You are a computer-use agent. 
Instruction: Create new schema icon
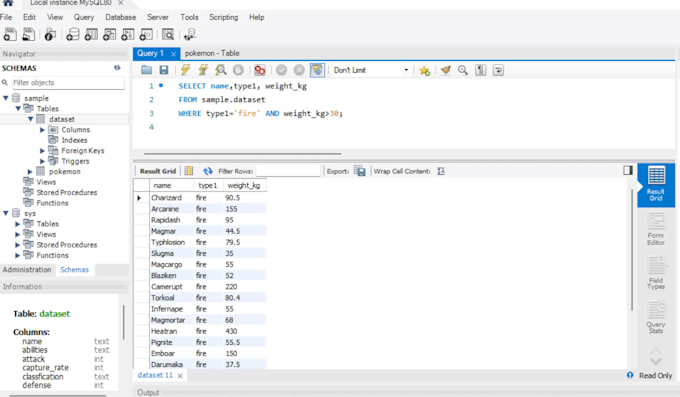coord(72,34)
